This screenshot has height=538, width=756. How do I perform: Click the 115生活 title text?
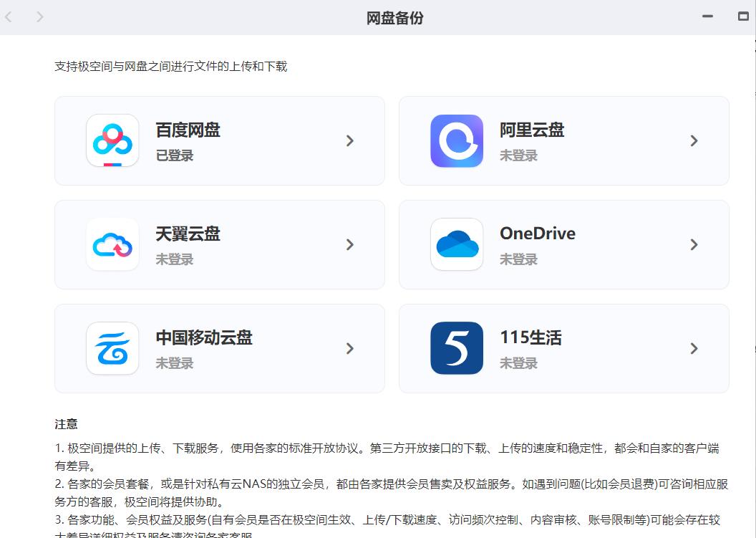click(530, 337)
